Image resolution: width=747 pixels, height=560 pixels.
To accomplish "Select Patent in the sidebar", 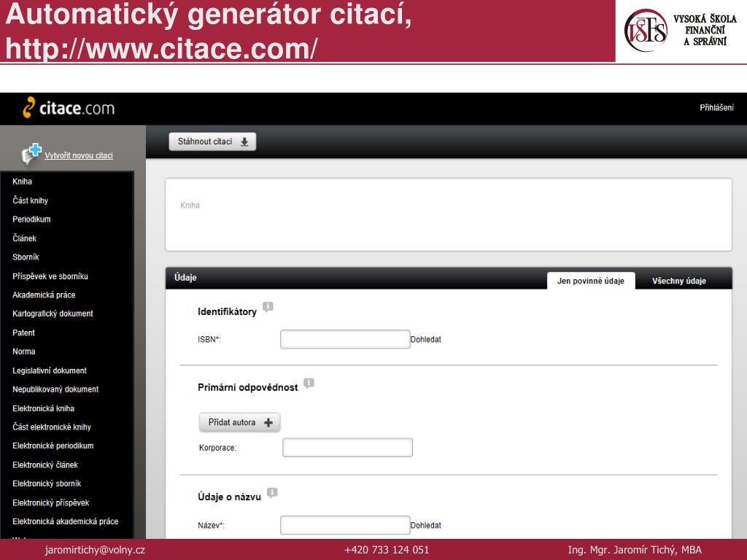I will click(x=24, y=332).
